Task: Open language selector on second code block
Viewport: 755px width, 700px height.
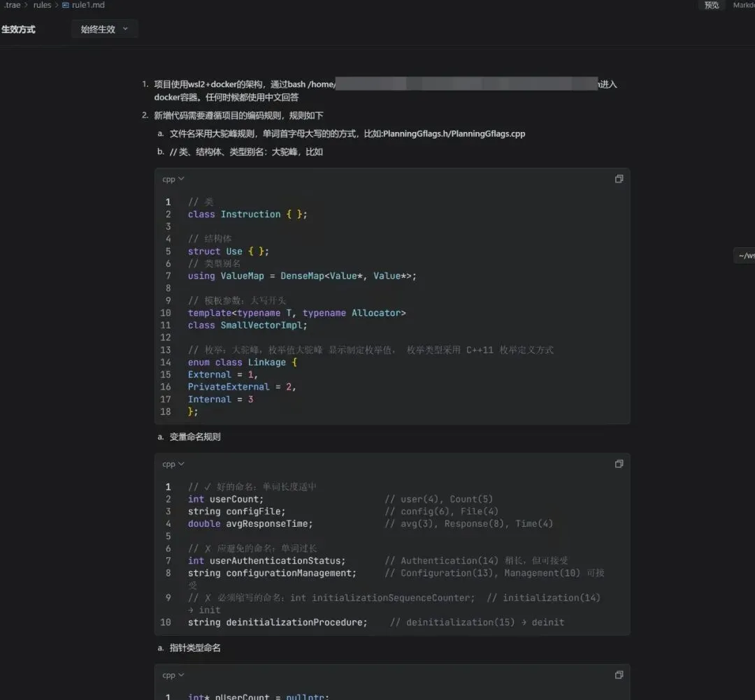Action: 173,465
